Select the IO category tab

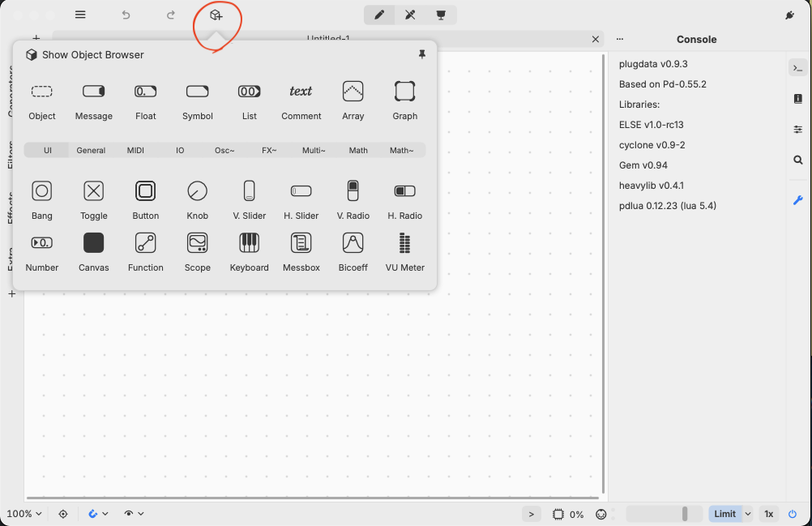click(x=180, y=150)
